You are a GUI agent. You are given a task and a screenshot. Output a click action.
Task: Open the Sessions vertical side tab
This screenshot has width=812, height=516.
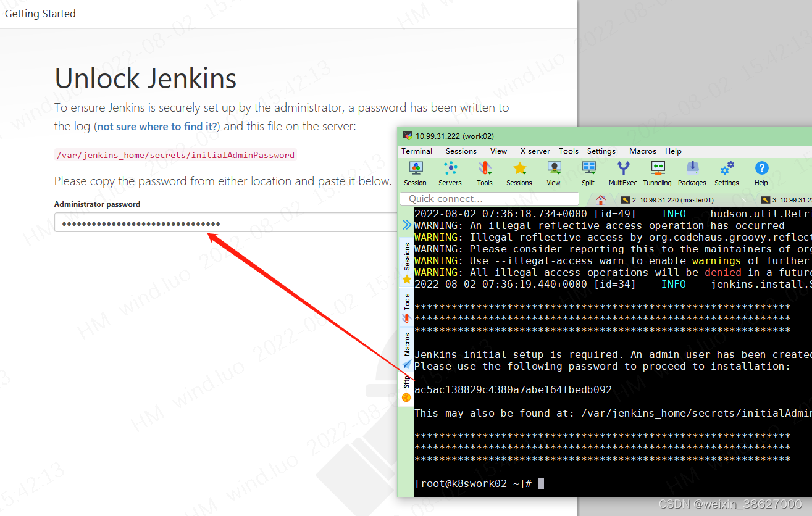coord(406,262)
